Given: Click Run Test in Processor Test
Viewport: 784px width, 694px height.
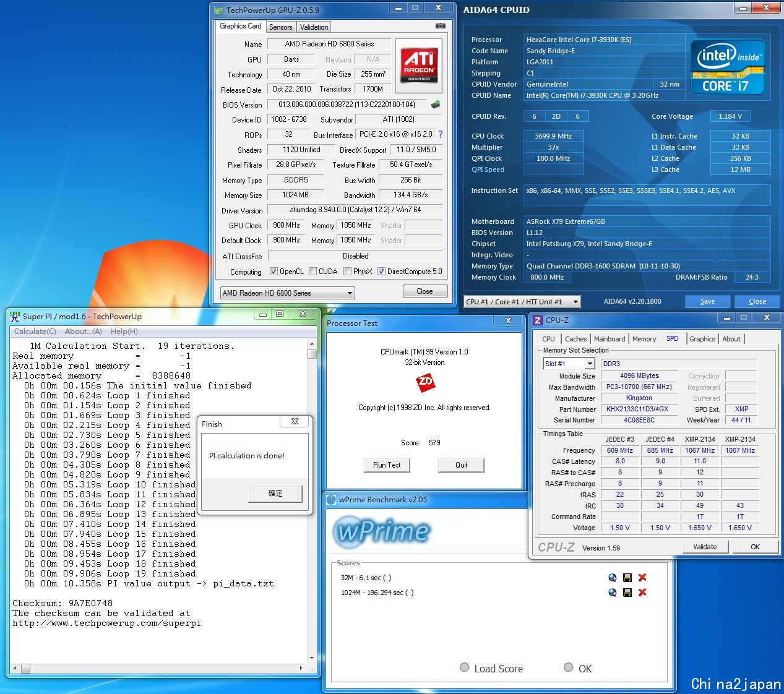Looking at the screenshot, I should 387,465.
